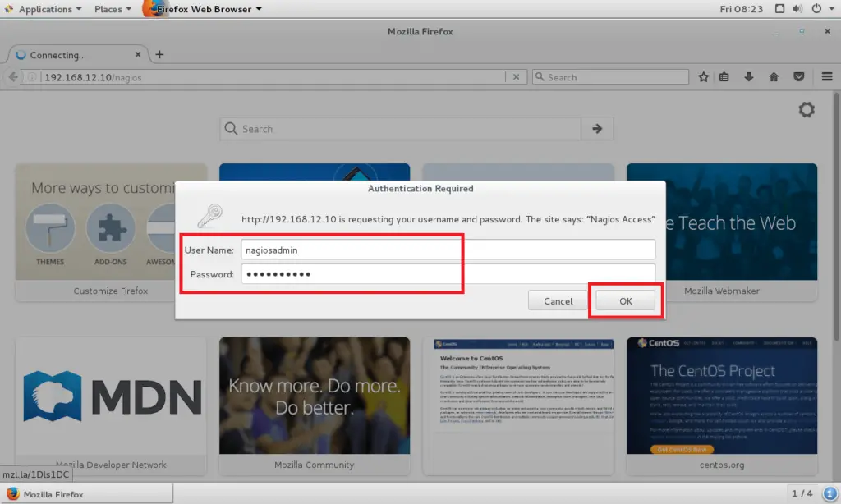This screenshot has height=504, width=841.
Task: Click OK in the authentication dialog
Action: tap(625, 300)
